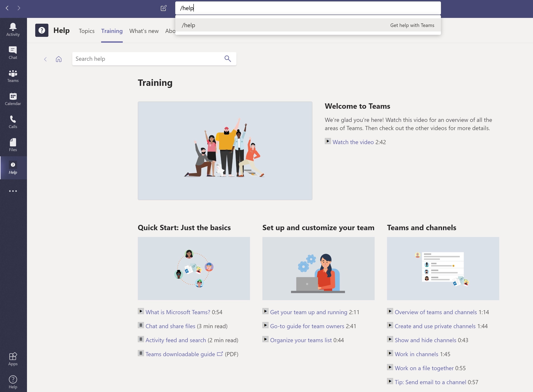The height and width of the screenshot is (392, 533).
Task: Article icon beside Activity feed and search
Action: coord(141,339)
